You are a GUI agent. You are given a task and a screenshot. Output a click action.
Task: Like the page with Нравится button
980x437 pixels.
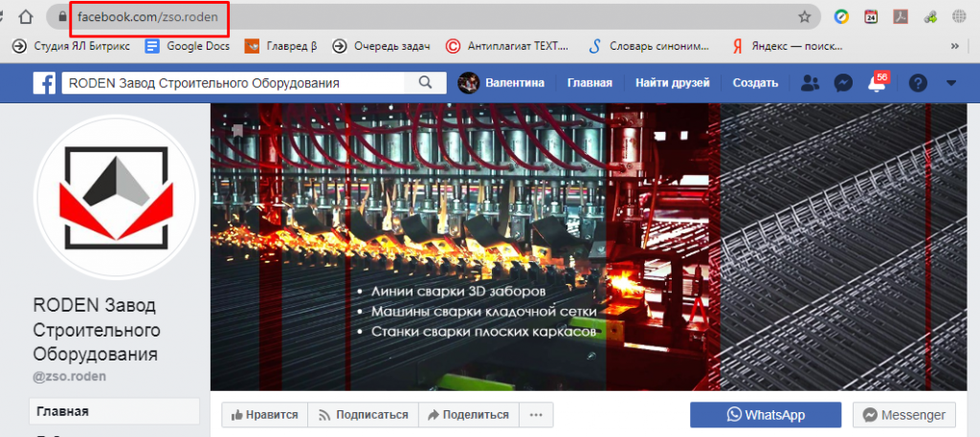tap(264, 415)
